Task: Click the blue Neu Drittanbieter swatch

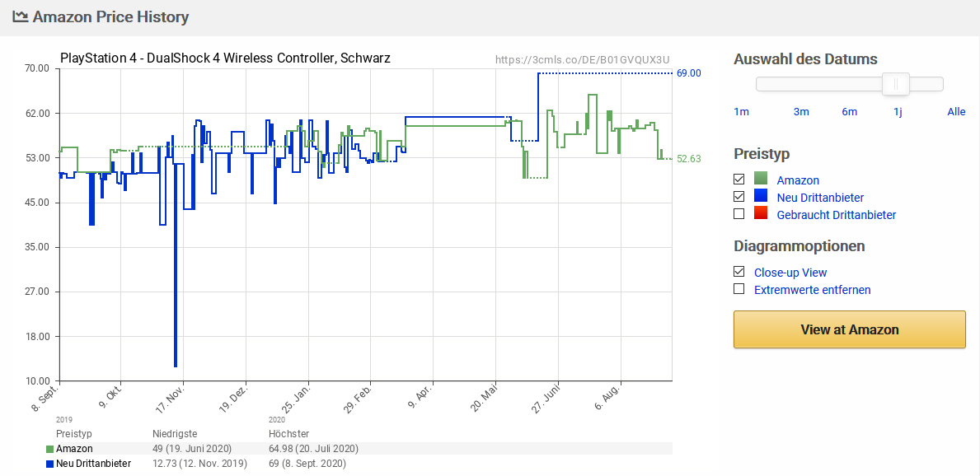Action: click(761, 196)
